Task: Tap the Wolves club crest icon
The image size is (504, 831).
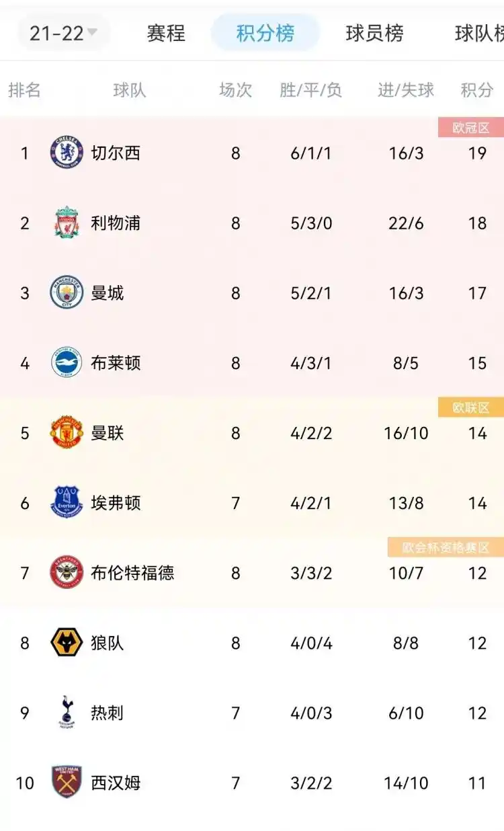Action: (67, 643)
